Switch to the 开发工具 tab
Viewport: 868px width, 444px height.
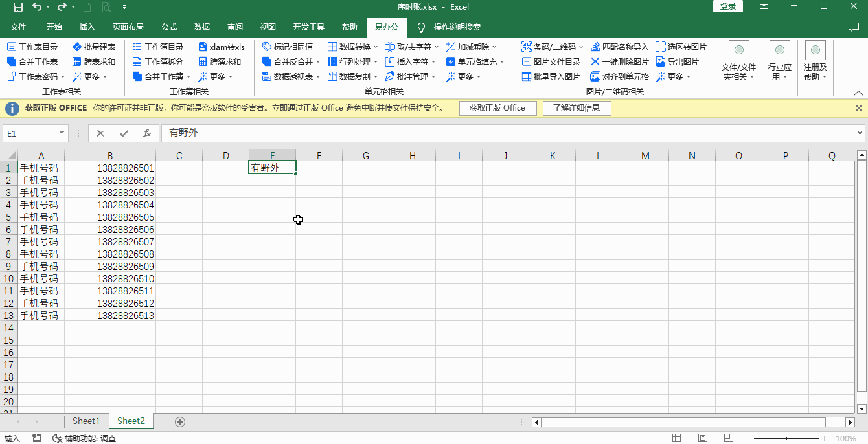click(x=309, y=27)
